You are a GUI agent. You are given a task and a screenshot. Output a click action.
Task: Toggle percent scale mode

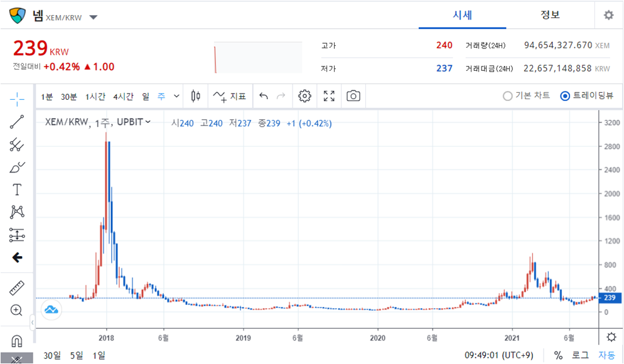tap(558, 355)
